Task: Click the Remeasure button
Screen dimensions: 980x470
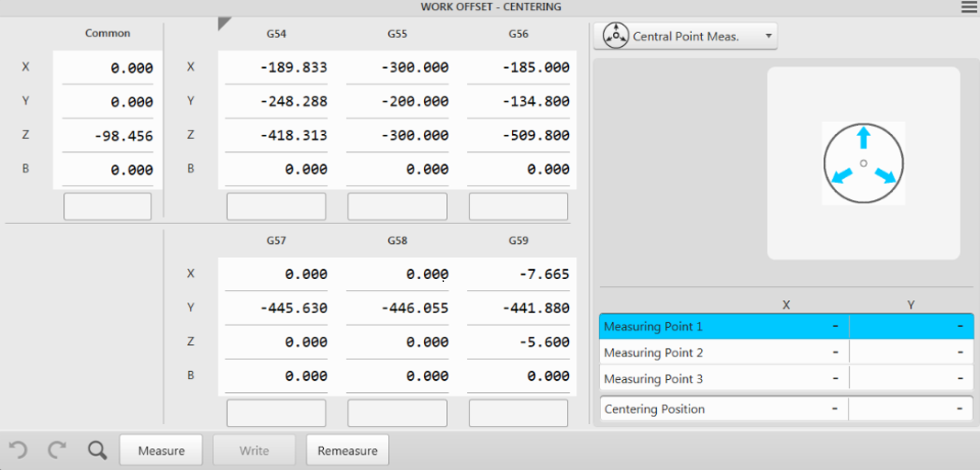Action: [348, 451]
